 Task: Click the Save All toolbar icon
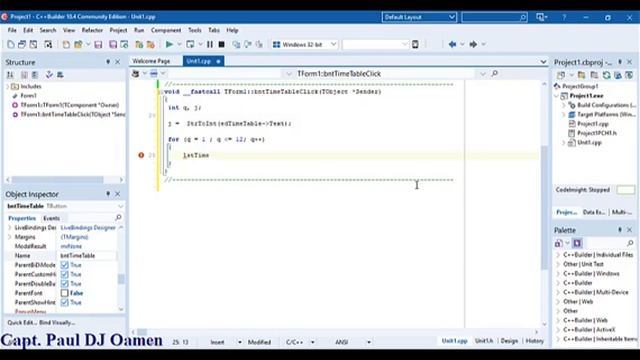(113, 44)
